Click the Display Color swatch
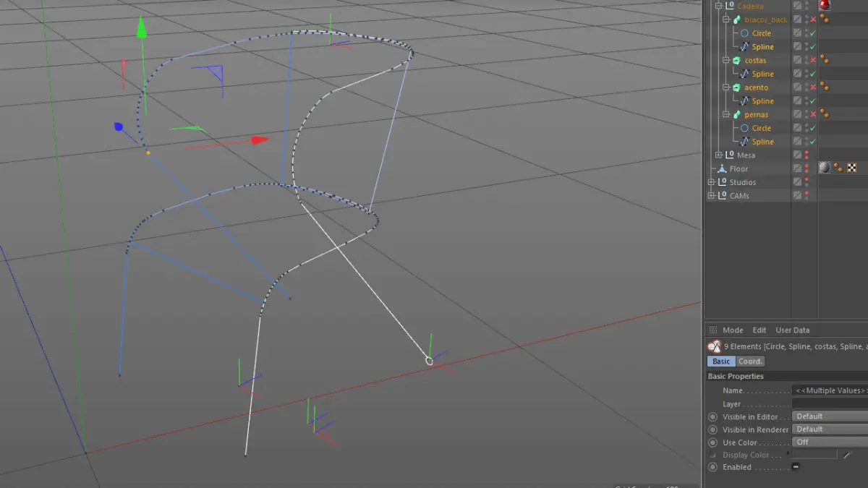The width and height of the screenshot is (868, 488). tap(814, 455)
